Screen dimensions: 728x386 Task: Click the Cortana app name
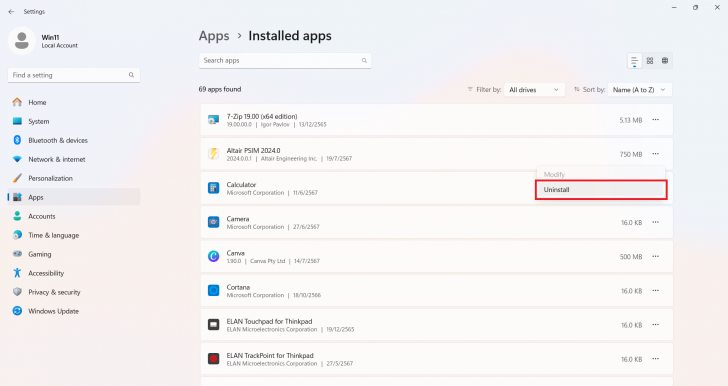238,287
